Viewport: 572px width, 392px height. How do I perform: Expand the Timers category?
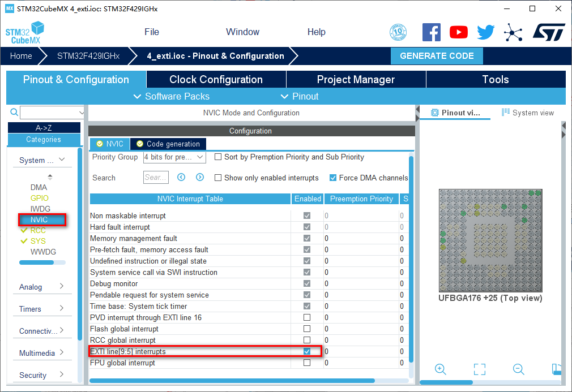coord(42,309)
